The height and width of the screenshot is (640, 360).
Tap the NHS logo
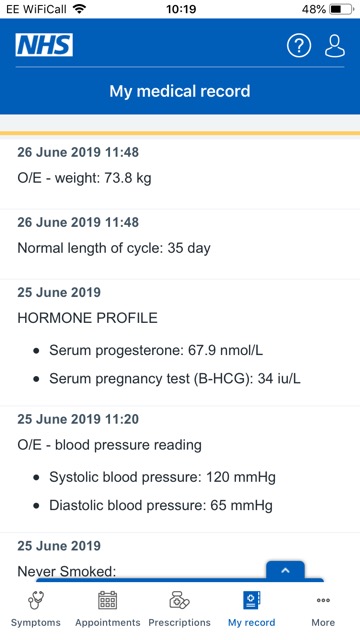pyautogui.click(x=44, y=45)
